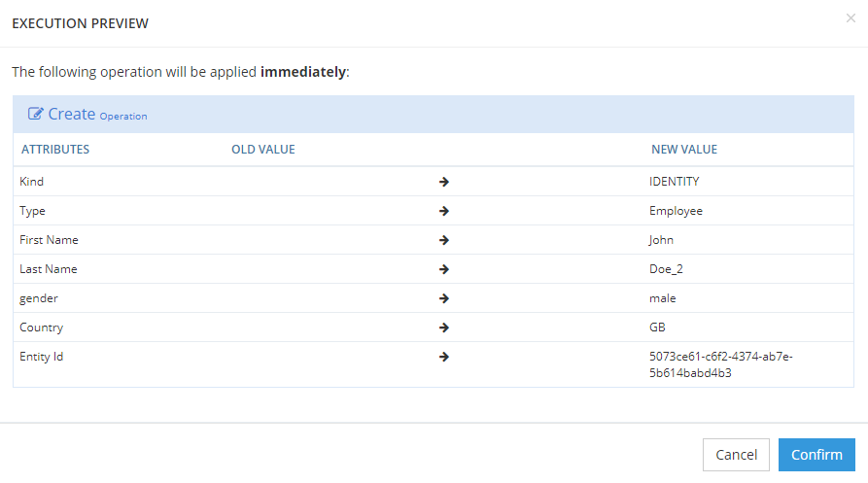Viewport: 868px width, 483px height.
Task: Click the Employee type value
Action: click(x=676, y=211)
